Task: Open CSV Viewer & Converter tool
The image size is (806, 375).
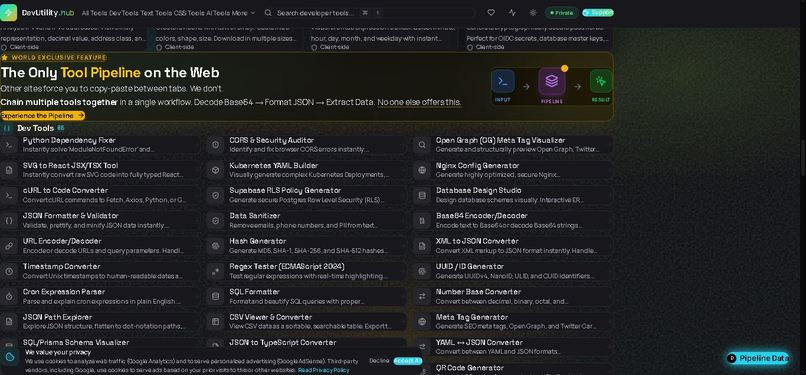Action: click(x=306, y=322)
